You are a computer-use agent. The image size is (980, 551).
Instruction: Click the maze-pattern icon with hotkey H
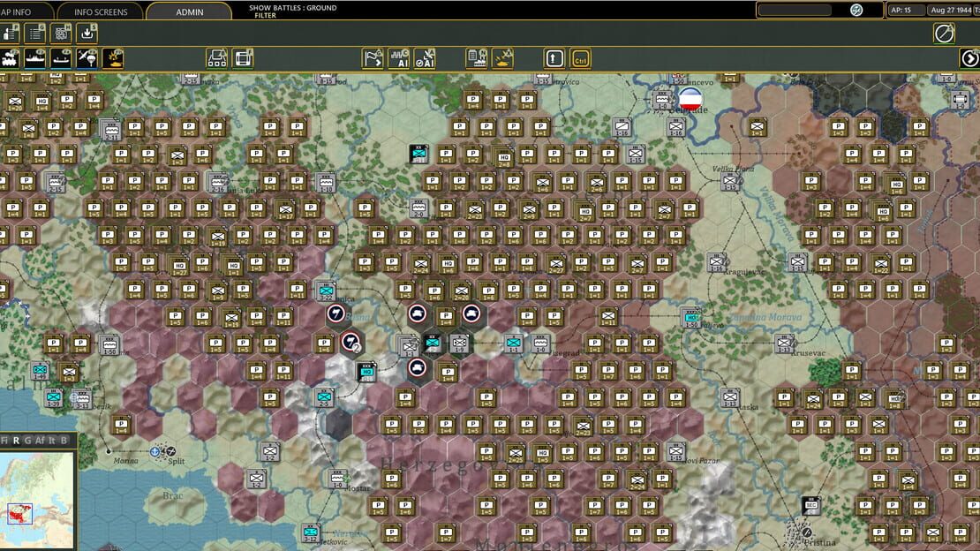point(61,34)
